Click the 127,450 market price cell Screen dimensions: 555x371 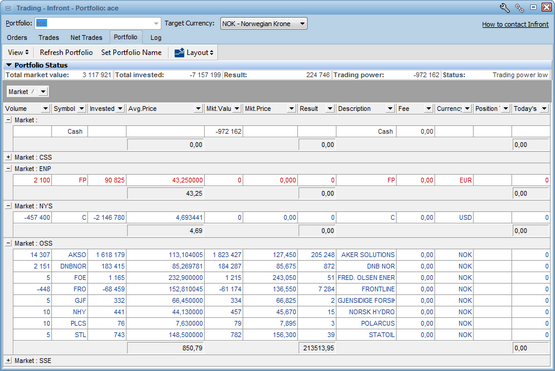point(270,255)
